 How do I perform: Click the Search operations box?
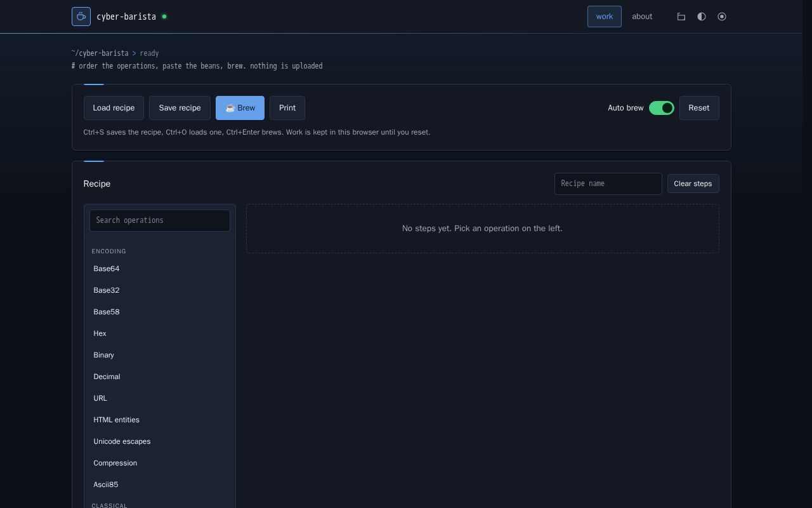(x=160, y=220)
